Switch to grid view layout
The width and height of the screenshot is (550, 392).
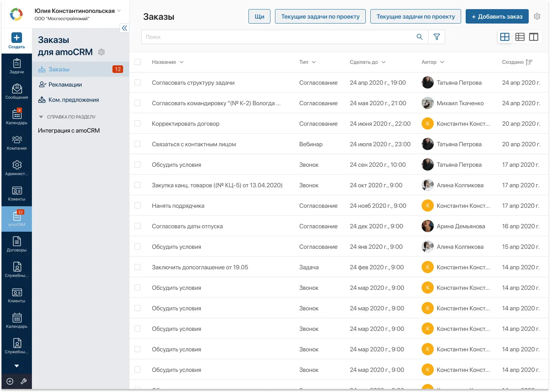505,37
